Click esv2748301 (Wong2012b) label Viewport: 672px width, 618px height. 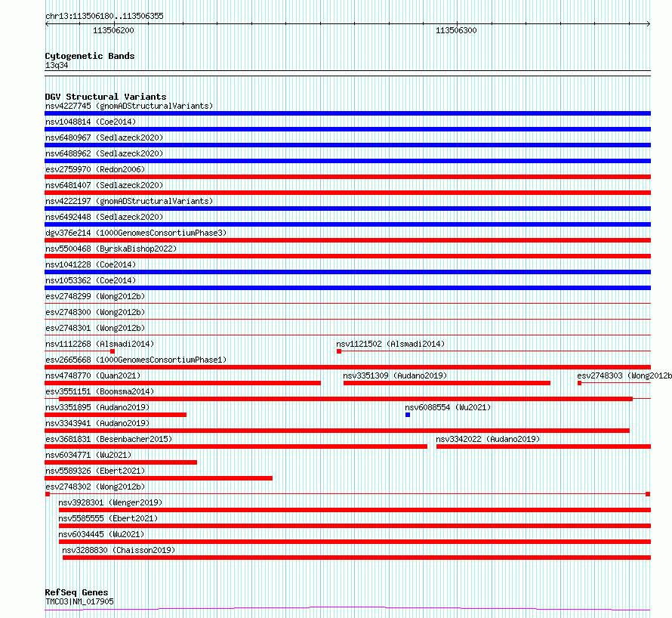pos(95,328)
